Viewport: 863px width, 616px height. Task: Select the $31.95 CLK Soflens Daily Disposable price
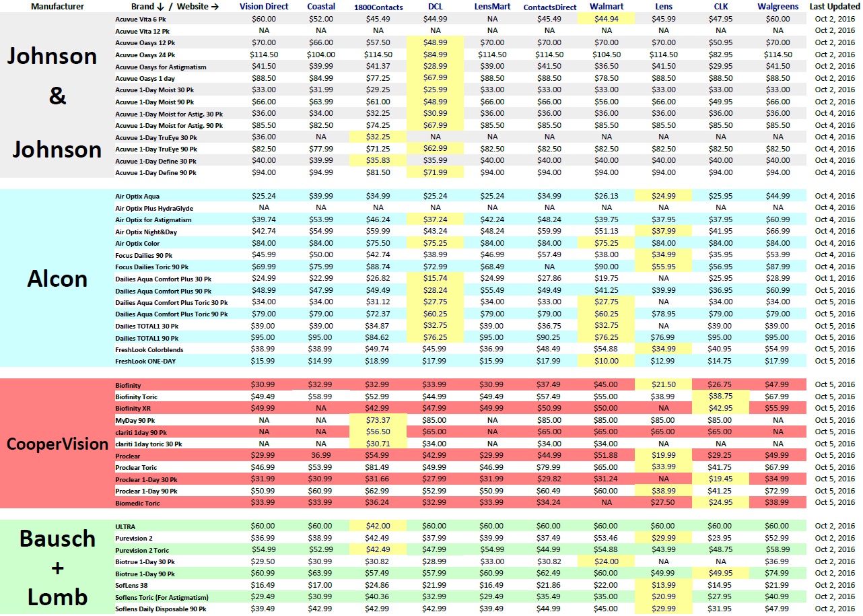coord(720,609)
